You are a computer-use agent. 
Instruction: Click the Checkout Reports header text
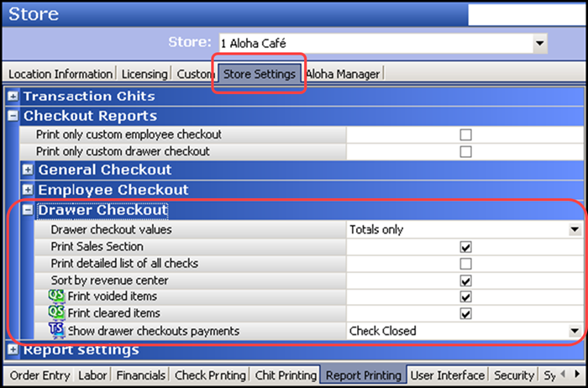(90, 116)
